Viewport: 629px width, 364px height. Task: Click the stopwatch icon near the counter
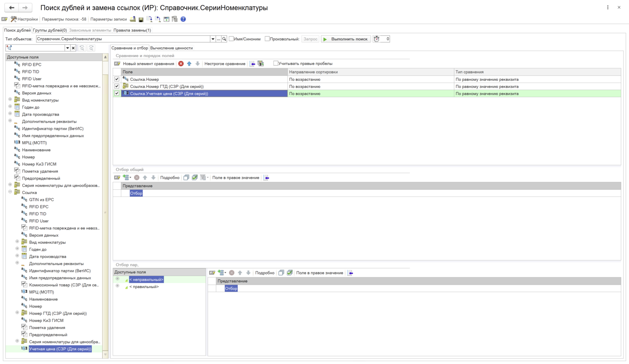377,39
